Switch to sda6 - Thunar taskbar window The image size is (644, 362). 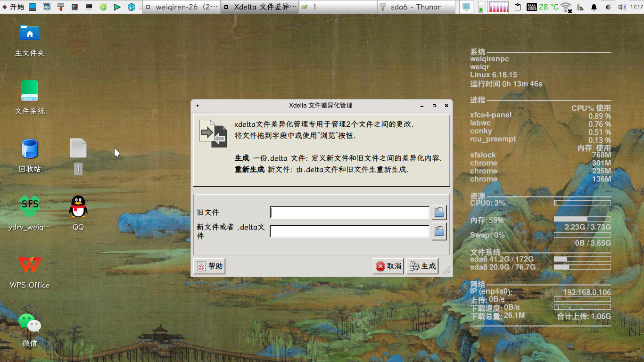(416, 7)
